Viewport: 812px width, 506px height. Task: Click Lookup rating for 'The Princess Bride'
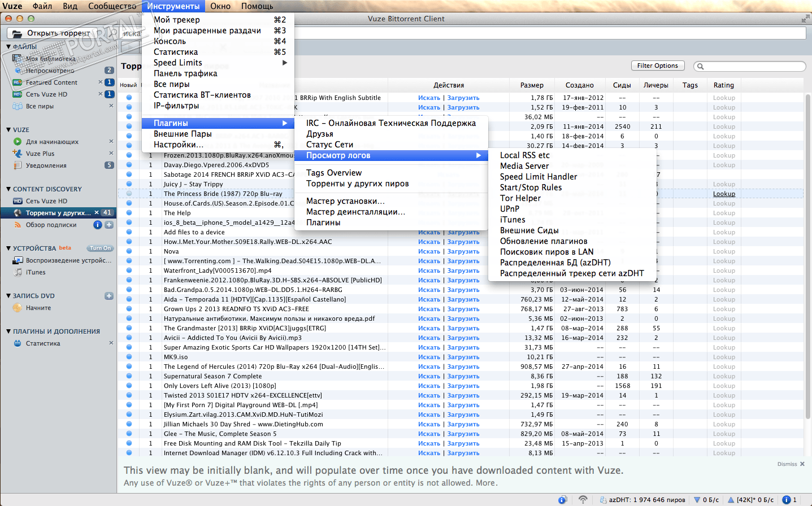(724, 194)
